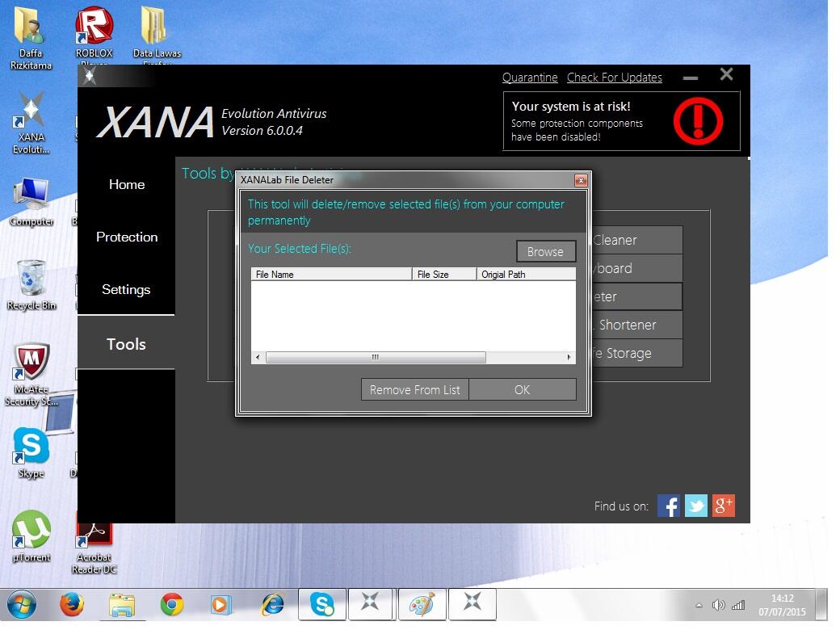Launch McAfee Security Scan shortcut
The height and width of the screenshot is (630, 840).
(31, 375)
